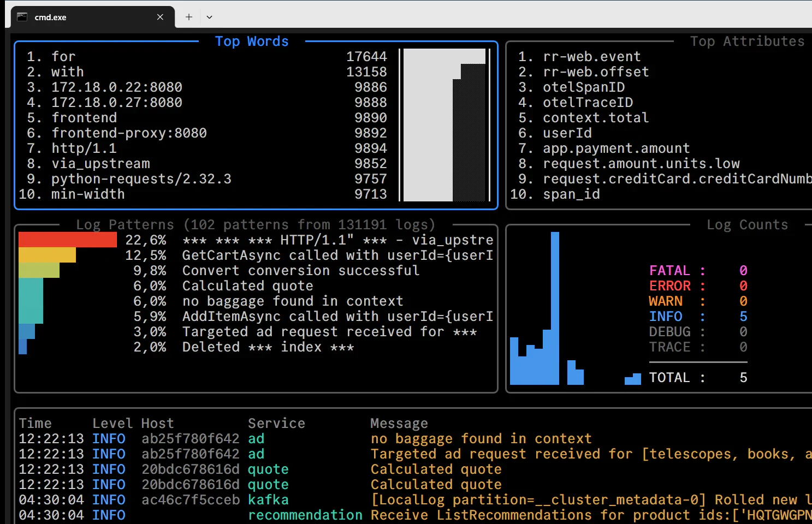
Task: Click top word '172.18.0.27:8080'
Action: pos(117,103)
